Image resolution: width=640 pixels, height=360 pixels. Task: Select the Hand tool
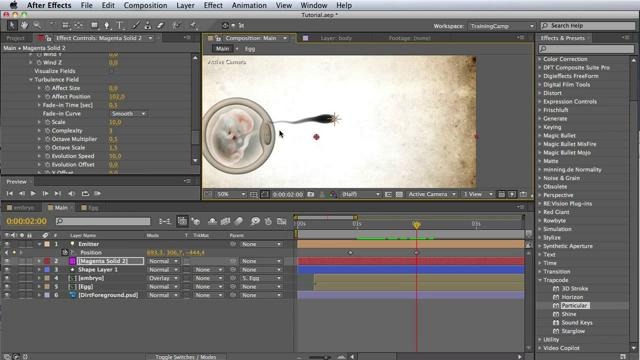(24, 25)
